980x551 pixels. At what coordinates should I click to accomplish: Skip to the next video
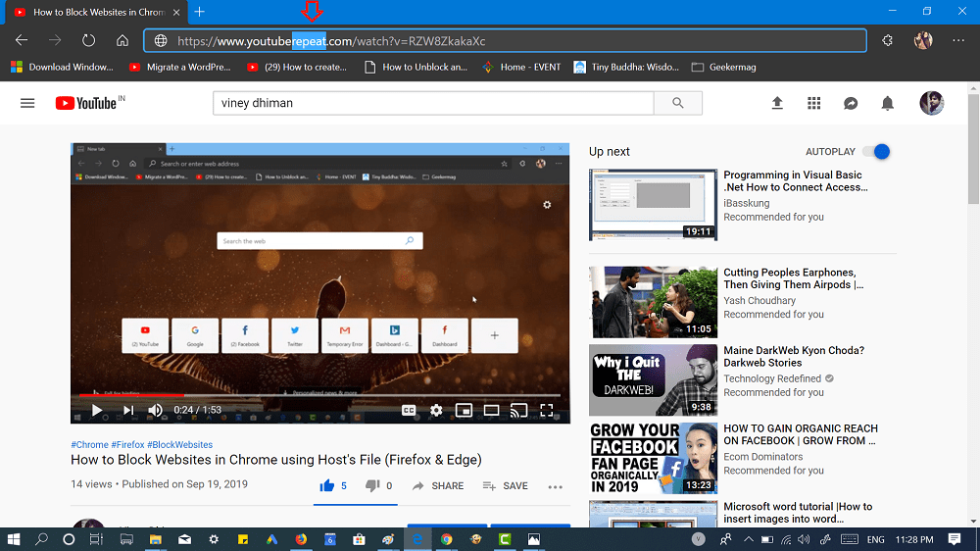point(128,410)
